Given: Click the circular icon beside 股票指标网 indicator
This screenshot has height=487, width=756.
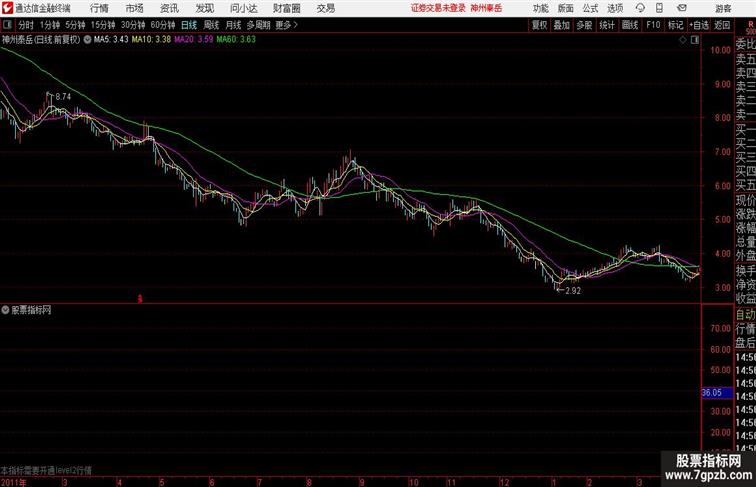Looking at the screenshot, I should [5, 310].
